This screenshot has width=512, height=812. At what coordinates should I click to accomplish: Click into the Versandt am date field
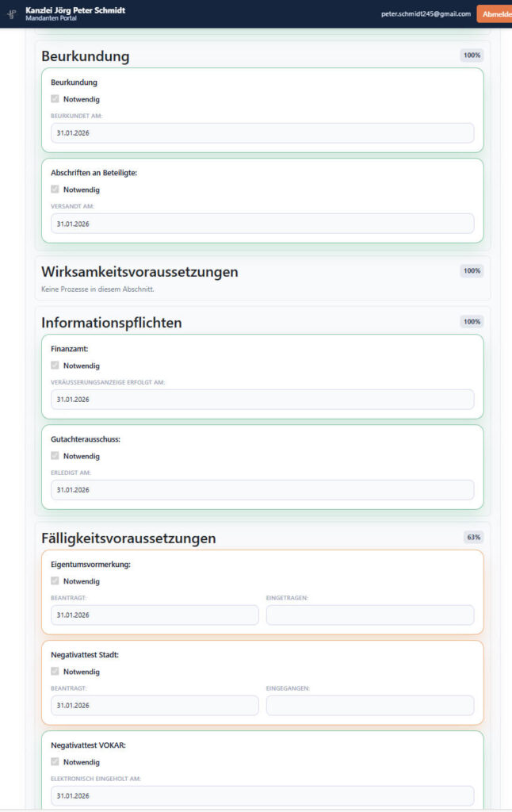coord(262,224)
